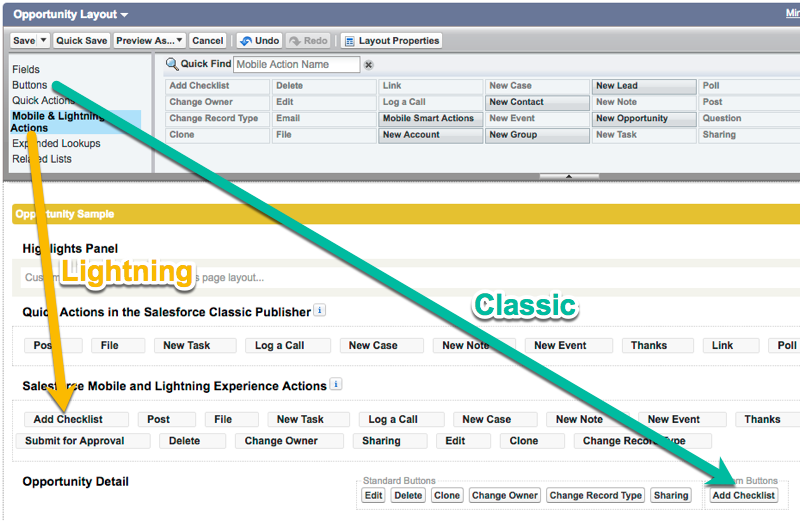Collapse the palette using the handle arrow
800x521 pixels.
point(569,176)
